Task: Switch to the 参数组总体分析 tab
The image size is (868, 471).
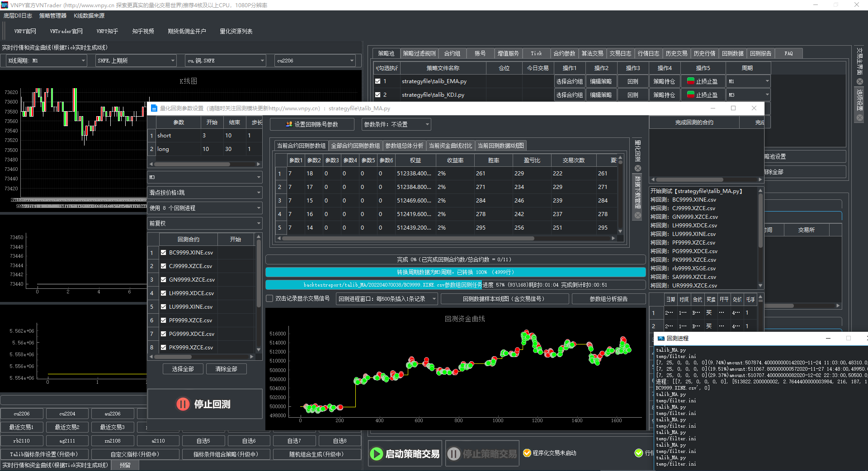Action: pyautogui.click(x=404, y=146)
